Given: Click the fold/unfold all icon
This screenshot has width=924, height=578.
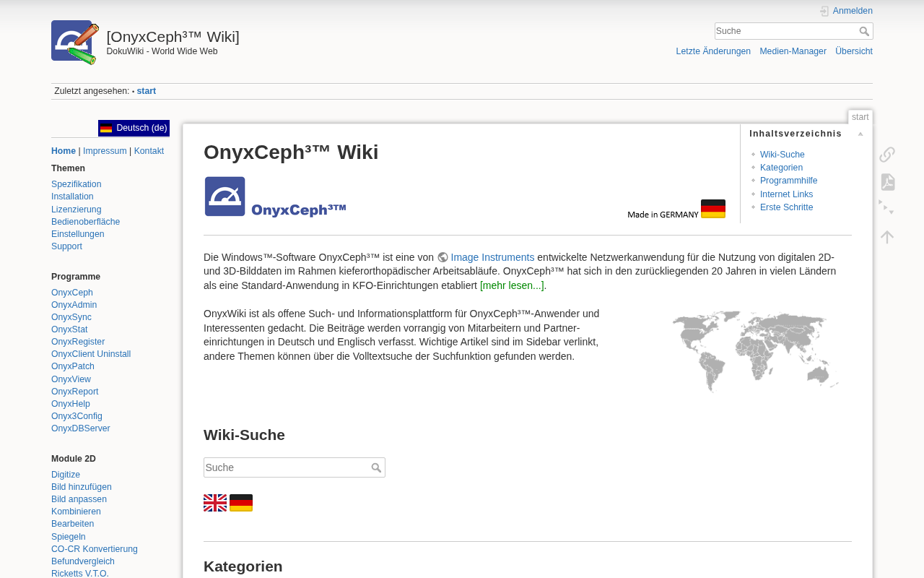Looking at the screenshot, I should click(887, 209).
